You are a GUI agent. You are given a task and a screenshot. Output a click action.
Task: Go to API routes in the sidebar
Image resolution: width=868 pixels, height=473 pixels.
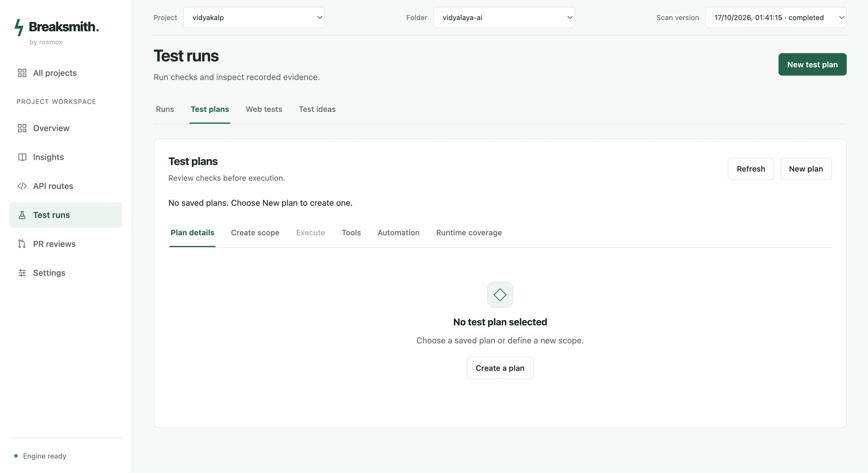click(x=66, y=186)
